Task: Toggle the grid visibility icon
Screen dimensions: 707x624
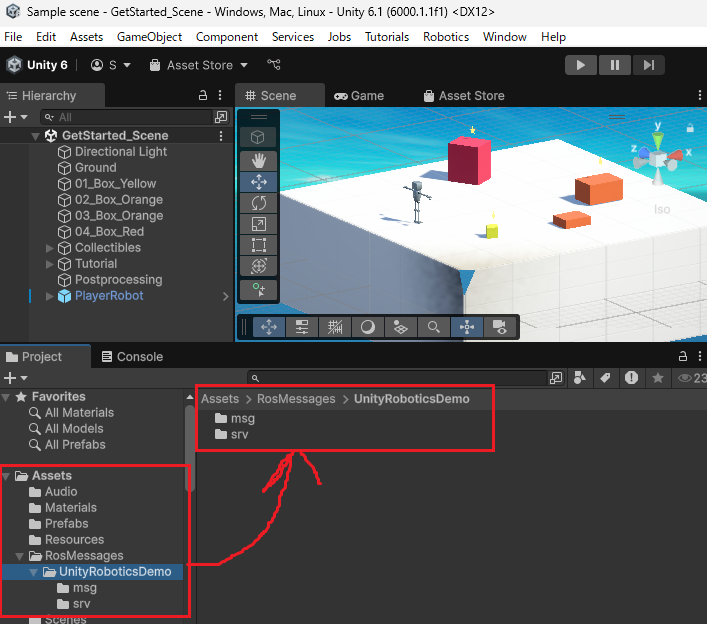Action: coord(335,327)
